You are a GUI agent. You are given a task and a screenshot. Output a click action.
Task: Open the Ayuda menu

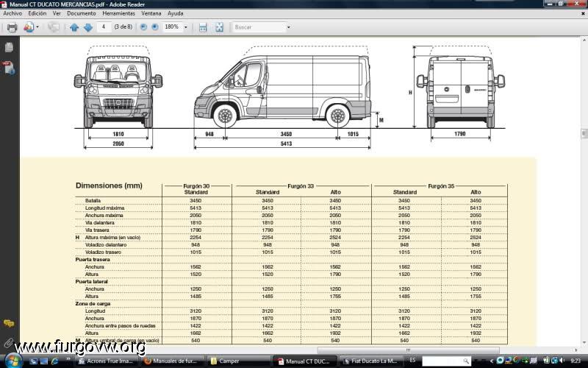click(x=176, y=13)
